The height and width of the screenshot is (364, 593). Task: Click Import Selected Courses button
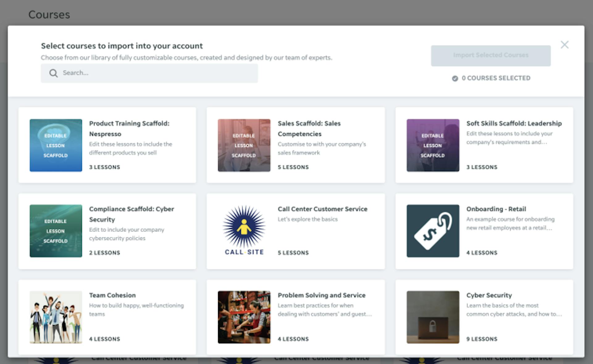pos(491,55)
